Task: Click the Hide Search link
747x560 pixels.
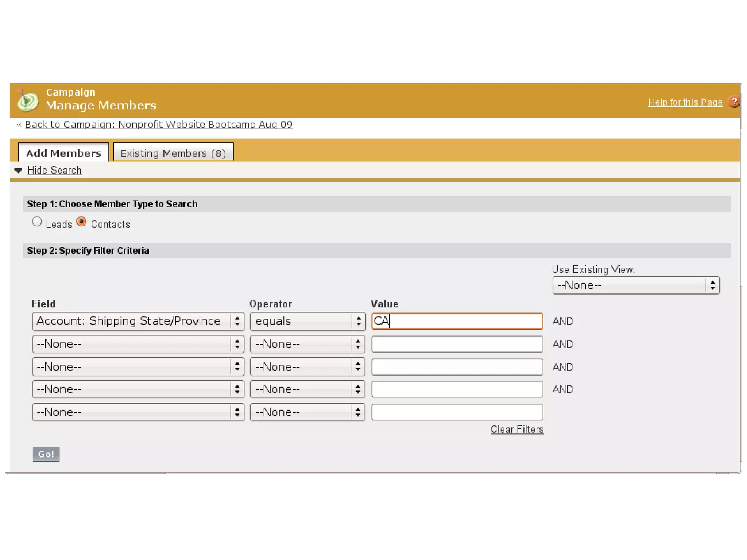Action: pos(54,170)
